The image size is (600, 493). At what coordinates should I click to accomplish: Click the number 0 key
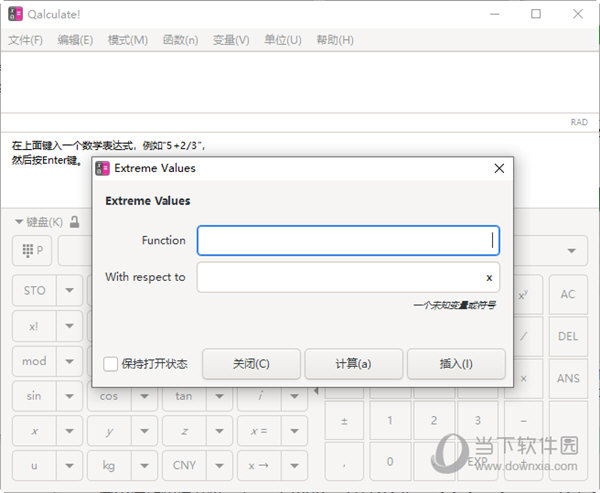[x=389, y=462]
